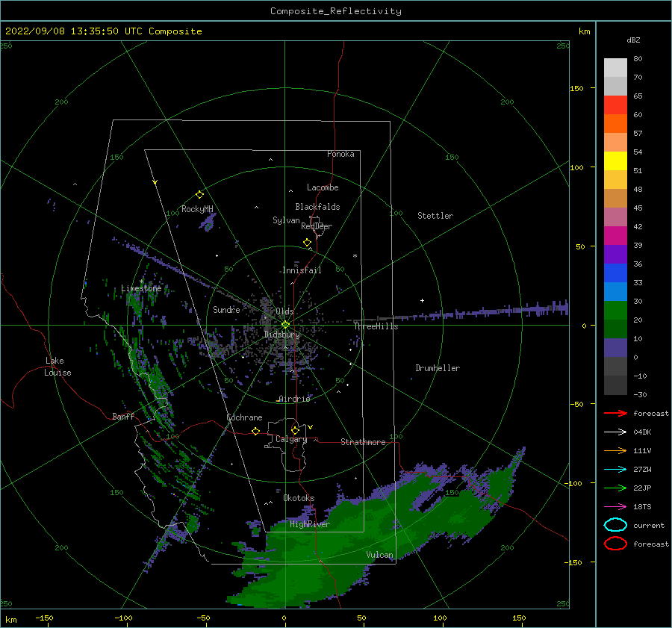Click the RedDeer city label
The width and height of the screenshot is (672, 628).
pos(317,226)
